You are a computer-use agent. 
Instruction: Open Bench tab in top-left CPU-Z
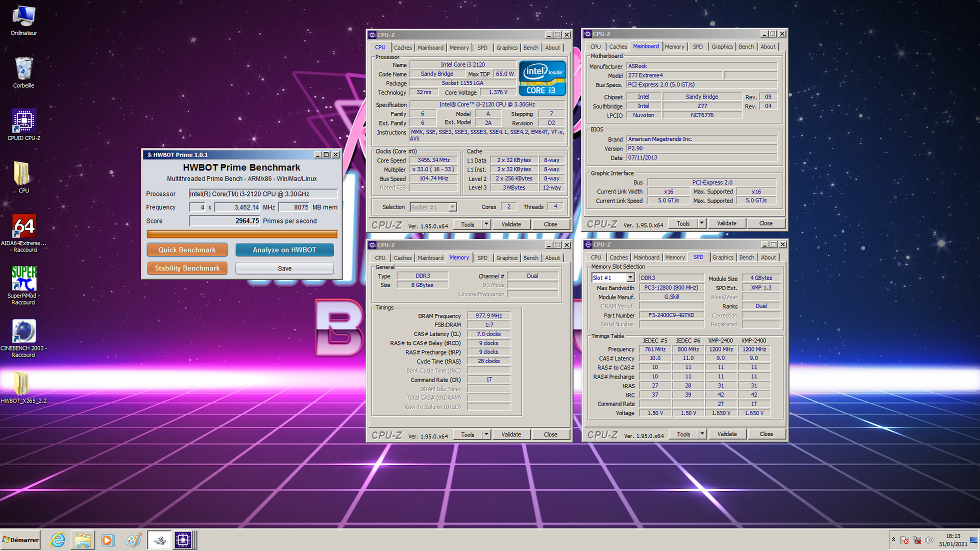click(x=531, y=47)
